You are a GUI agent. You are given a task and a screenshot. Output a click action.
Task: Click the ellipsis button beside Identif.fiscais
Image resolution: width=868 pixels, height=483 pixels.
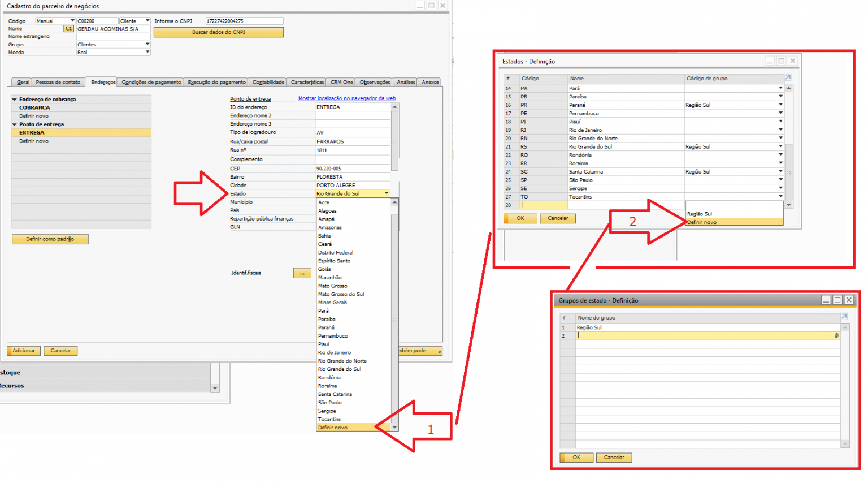tap(302, 273)
